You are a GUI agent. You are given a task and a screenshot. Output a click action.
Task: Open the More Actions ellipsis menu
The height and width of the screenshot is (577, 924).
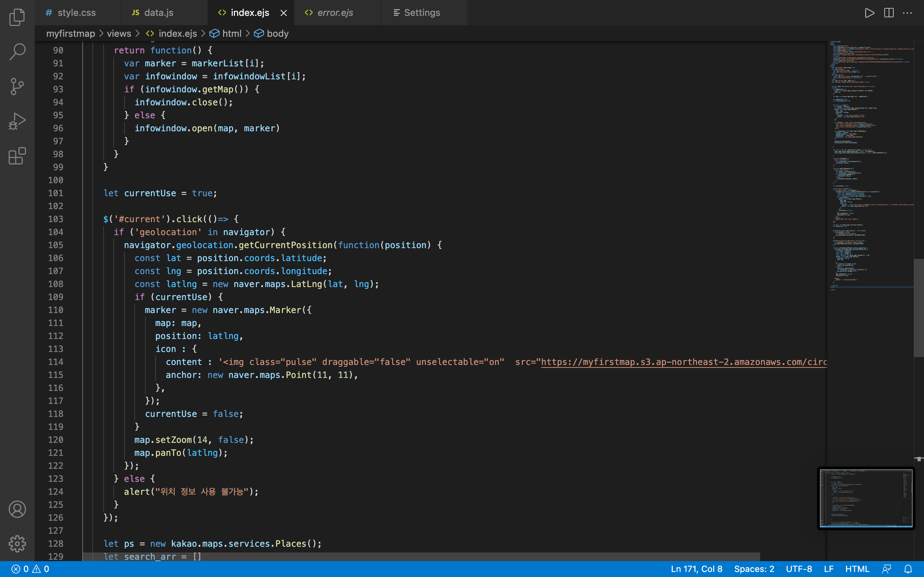pos(907,13)
